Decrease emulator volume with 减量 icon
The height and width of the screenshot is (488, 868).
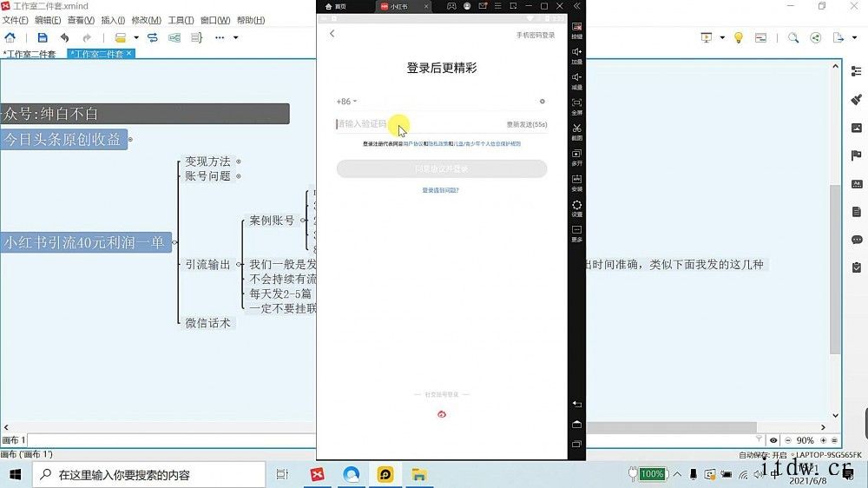click(576, 81)
